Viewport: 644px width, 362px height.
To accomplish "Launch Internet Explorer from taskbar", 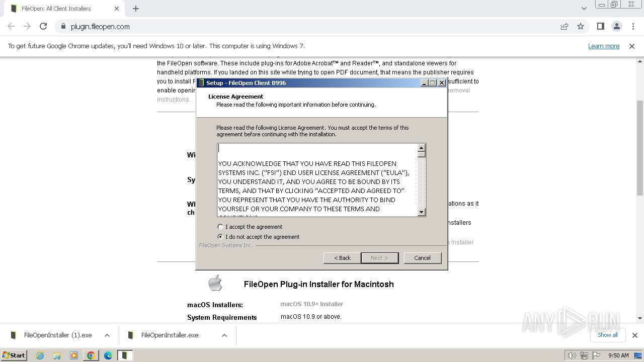I will [x=40, y=355].
